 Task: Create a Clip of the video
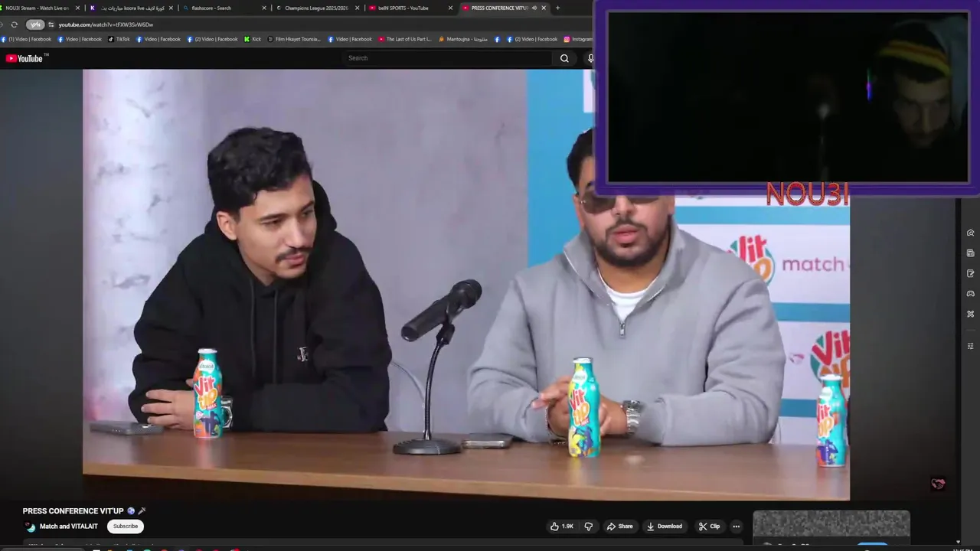pos(709,527)
